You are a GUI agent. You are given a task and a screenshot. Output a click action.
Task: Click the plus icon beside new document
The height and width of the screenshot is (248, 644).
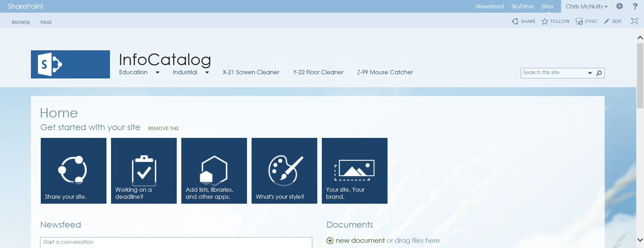(x=330, y=241)
